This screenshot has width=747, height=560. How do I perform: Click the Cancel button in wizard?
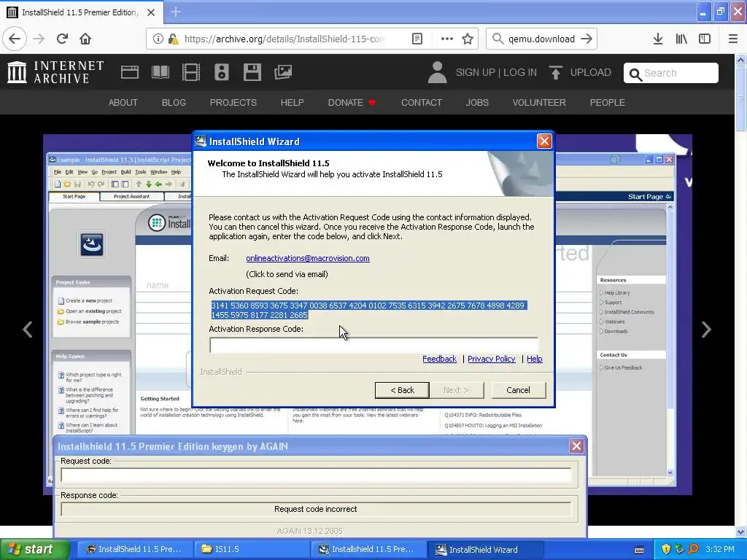pos(519,390)
